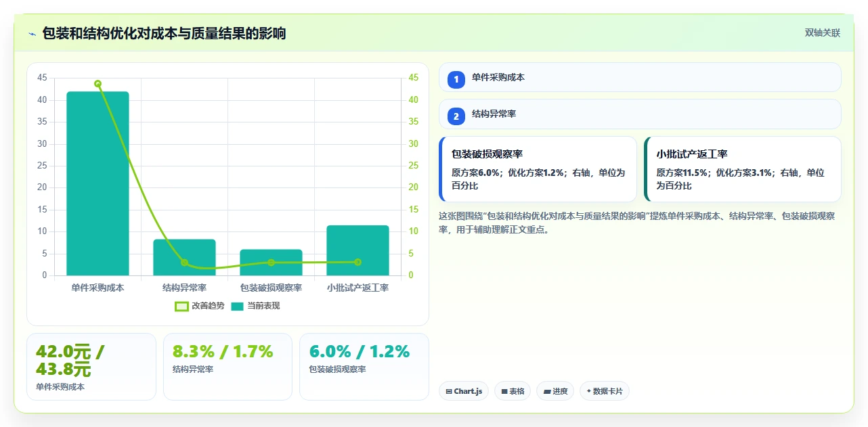The width and height of the screenshot is (868, 427).
Task: Click the x-axis label 单件采购成本
Action: (97, 288)
